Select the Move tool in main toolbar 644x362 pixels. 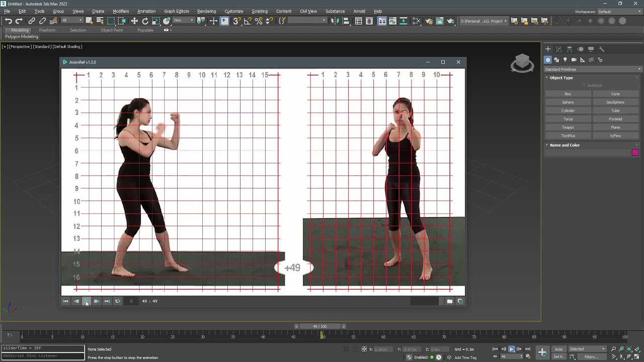[x=134, y=21]
